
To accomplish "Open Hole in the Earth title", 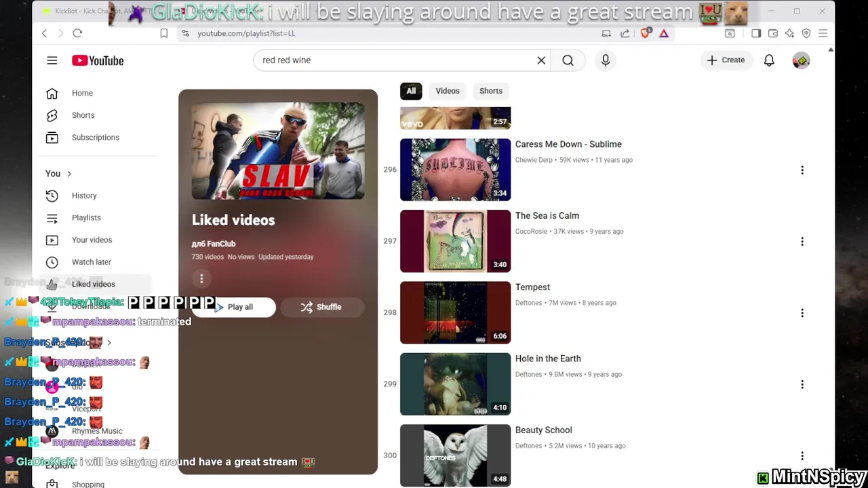I will click(x=548, y=359).
